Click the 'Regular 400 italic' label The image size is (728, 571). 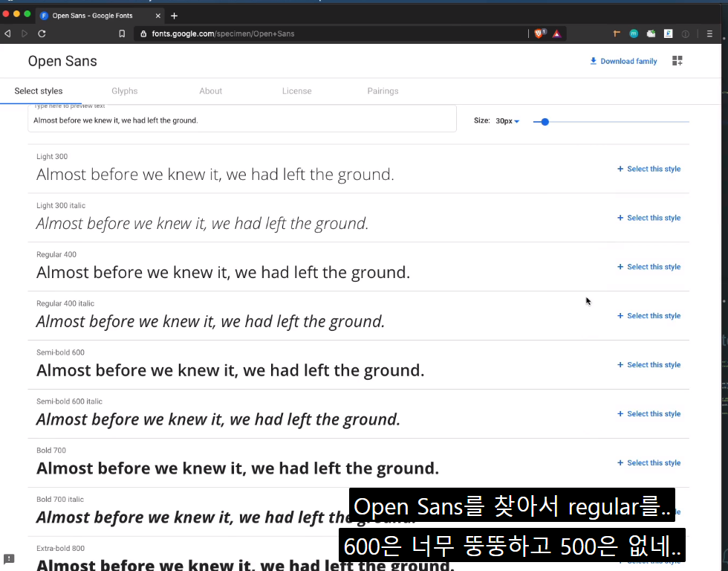[x=65, y=303]
